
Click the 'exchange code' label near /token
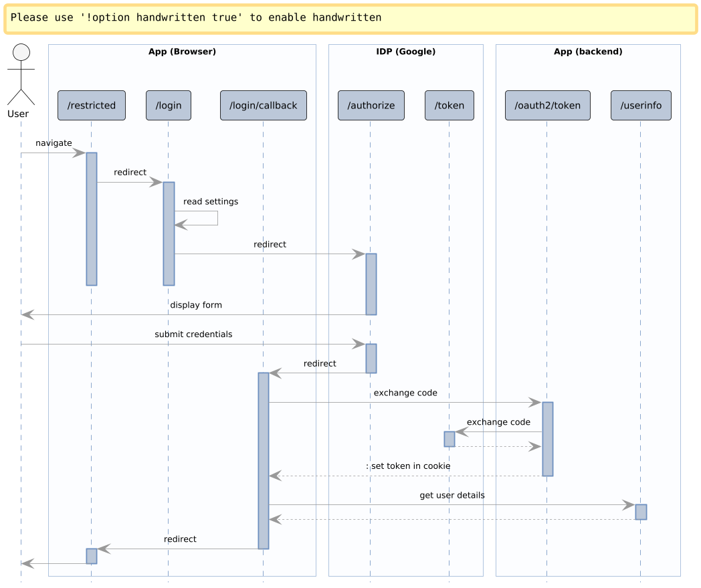tap(498, 422)
